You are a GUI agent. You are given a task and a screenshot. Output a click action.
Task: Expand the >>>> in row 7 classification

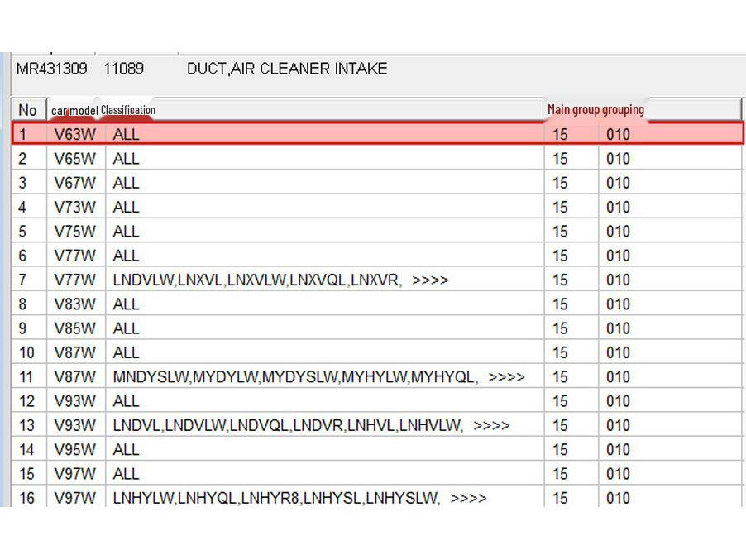click(430, 280)
